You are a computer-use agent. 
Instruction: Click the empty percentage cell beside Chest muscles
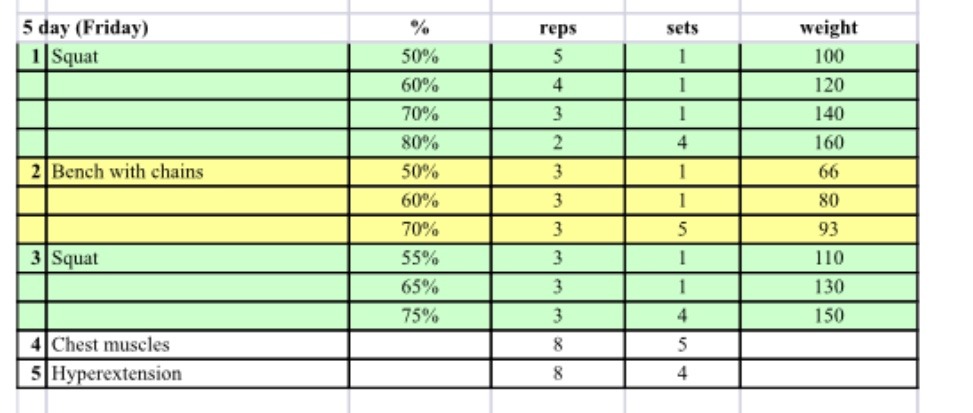[x=419, y=345]
